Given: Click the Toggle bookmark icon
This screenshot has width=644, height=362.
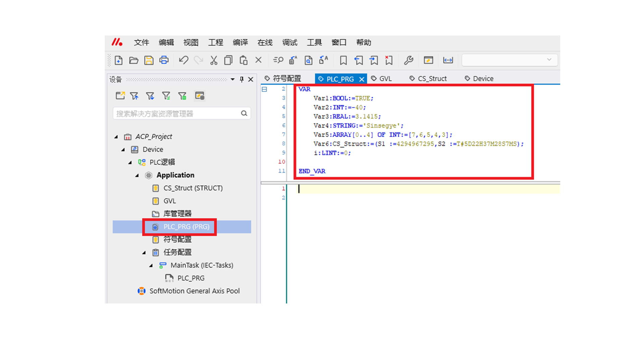Looking at the screenshot, I should tap(343, 60).
